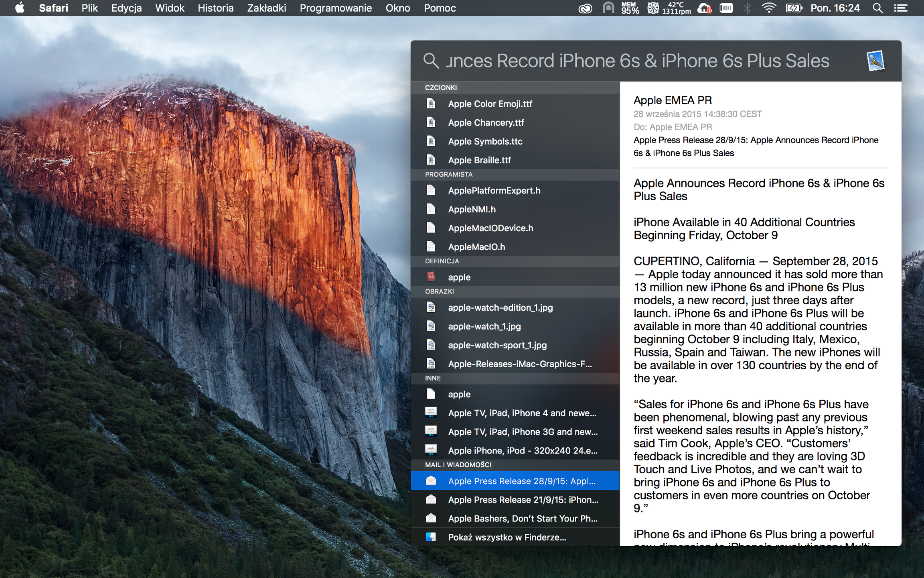Select apple-watch-edition_1.jpg image result

coord(500,308)
